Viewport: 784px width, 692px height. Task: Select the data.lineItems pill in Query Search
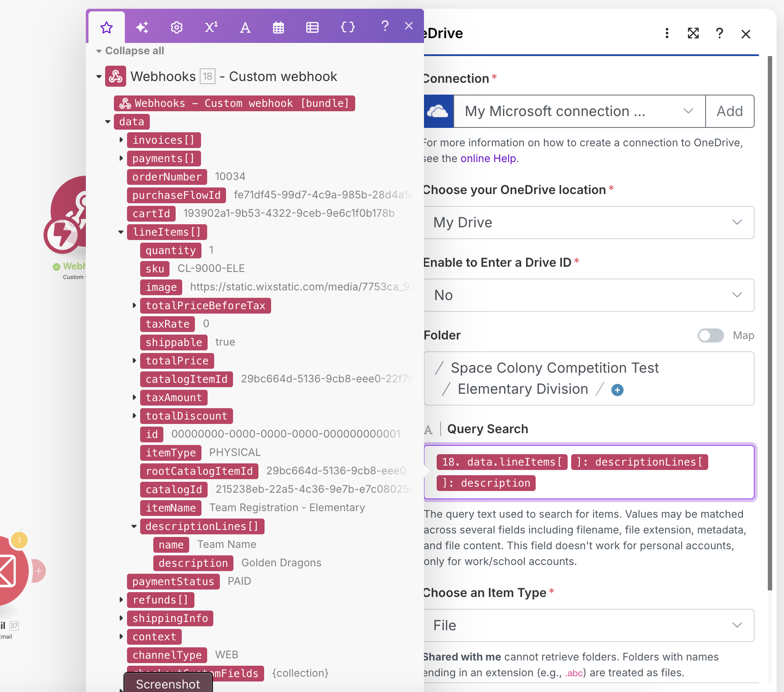pyautogui.click(x=502, y=462)
